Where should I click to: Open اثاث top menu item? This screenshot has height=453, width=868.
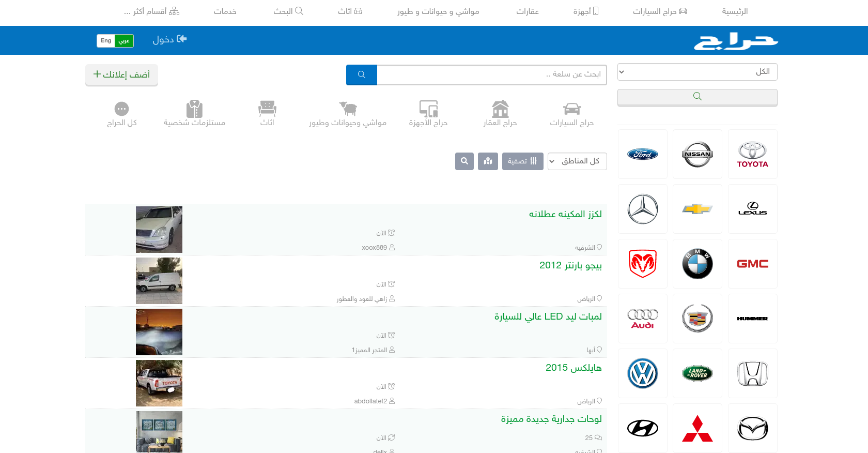(350, 11)
